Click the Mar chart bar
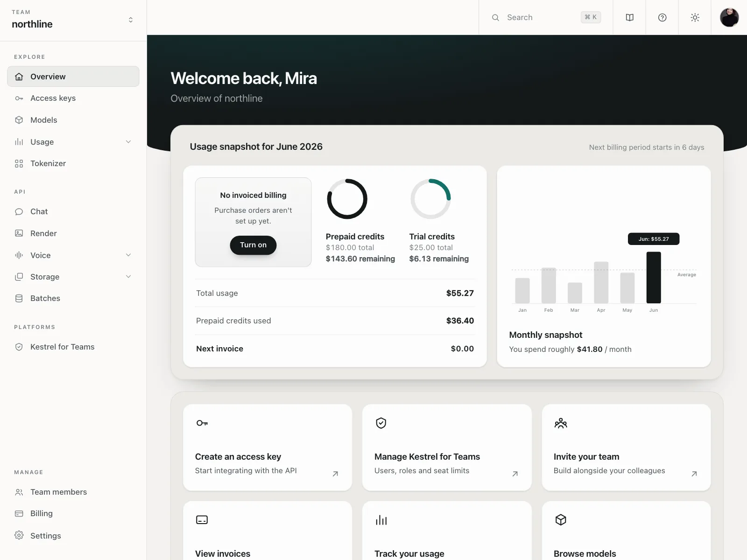This screenshot has height=560, width=747. click(575, 293)
